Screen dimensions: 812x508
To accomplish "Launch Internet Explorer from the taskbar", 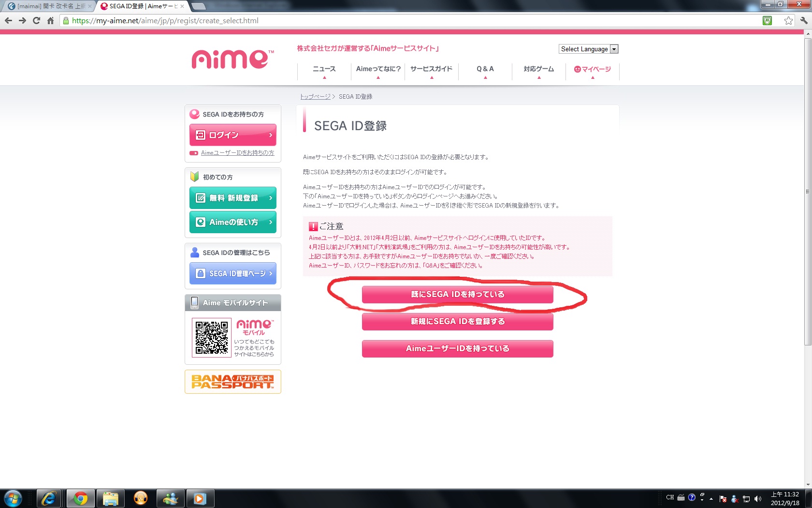I will point(48,498).
